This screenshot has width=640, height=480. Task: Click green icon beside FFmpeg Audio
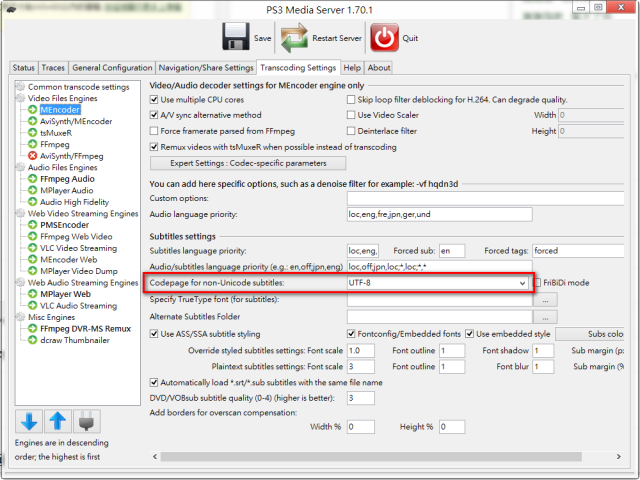[33, 179]
